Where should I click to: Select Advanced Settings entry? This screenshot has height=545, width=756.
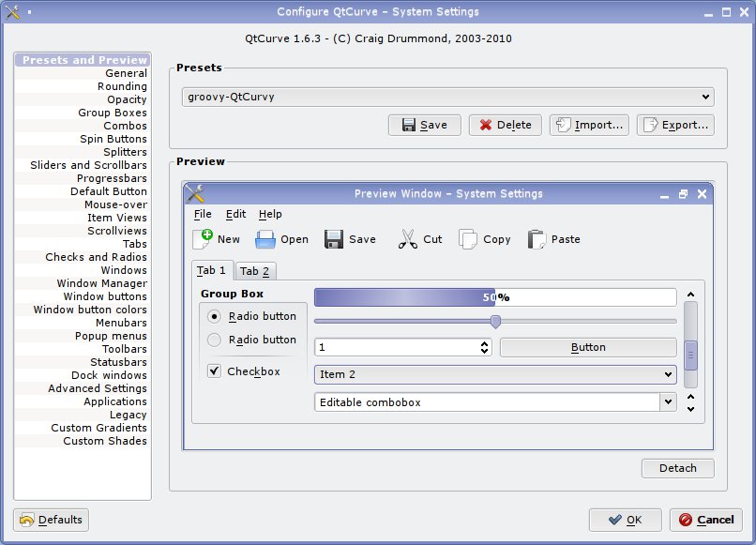83,388
